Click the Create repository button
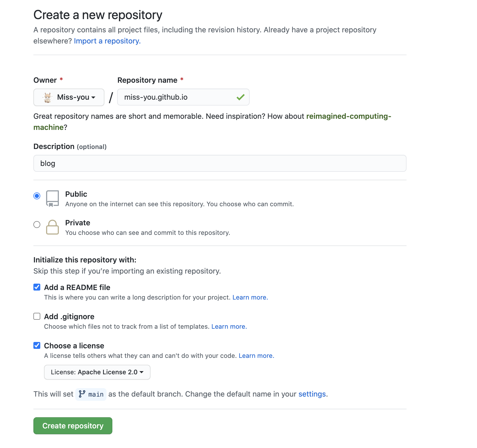477x448 pixels. (x=73, y=426)
